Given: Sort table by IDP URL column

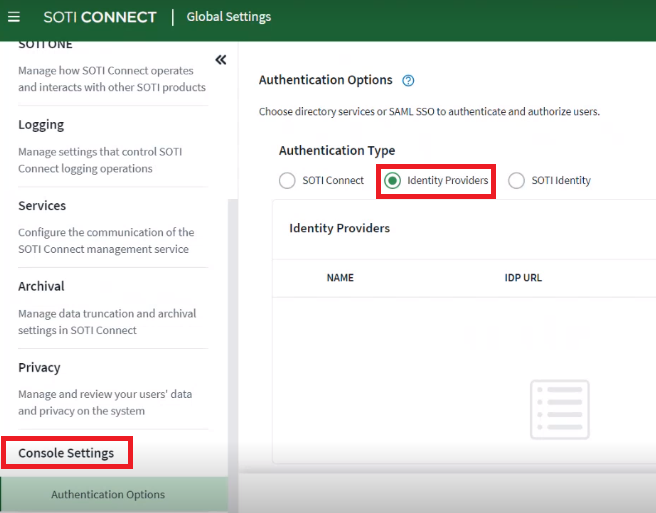Looking at the screenshot, I should pyautogui.click(x=523, y=278).
